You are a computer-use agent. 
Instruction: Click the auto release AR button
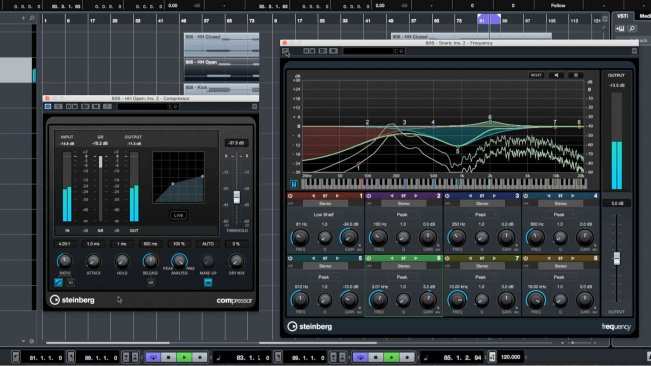150,283
